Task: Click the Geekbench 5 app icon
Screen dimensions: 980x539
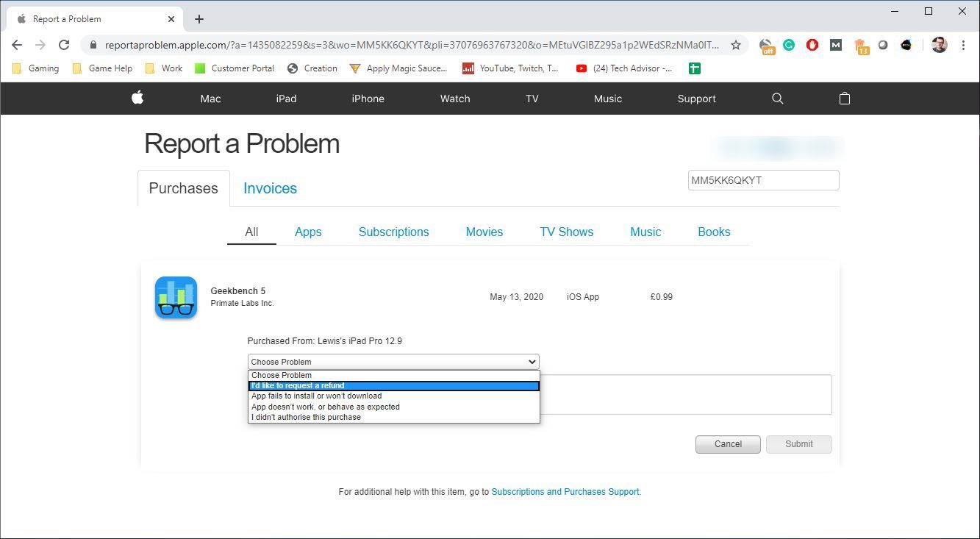Action: point(176,298)
